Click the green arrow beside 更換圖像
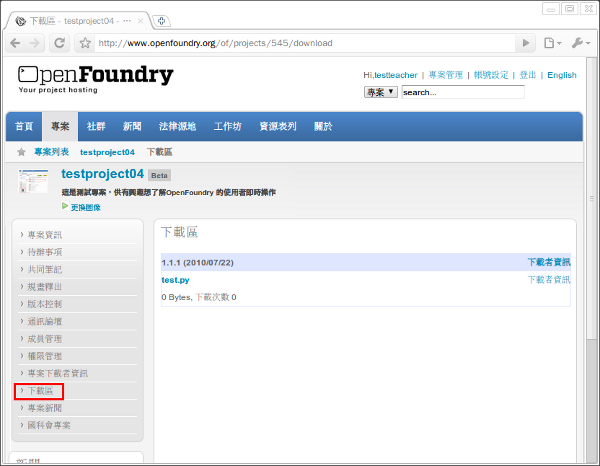This screenshot has height=466, width=600. click(65, 206)
